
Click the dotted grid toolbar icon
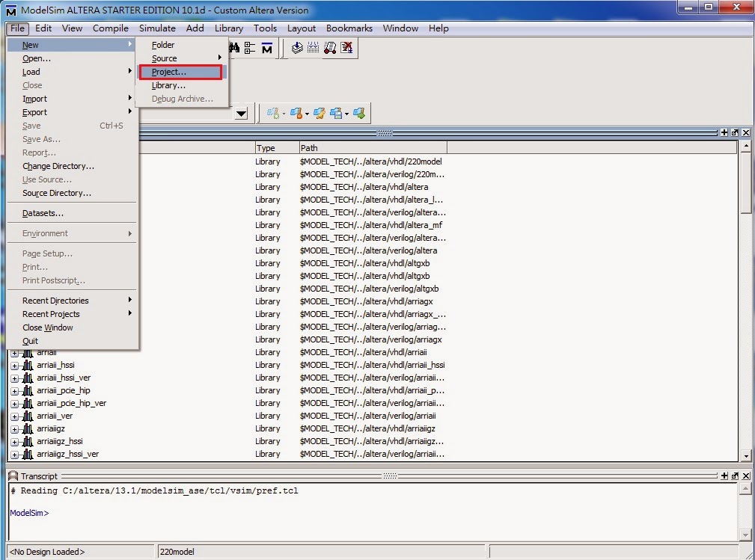coord(313,47)
